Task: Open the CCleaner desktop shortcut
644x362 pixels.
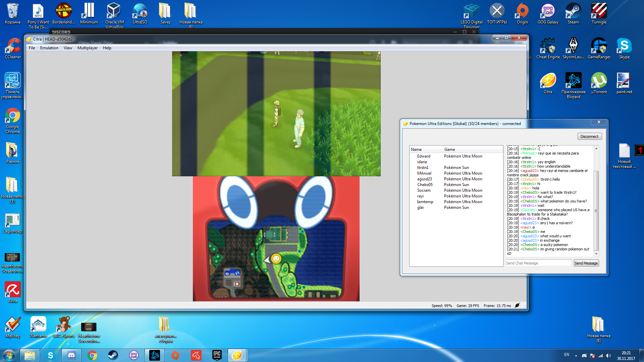Action: [13, 48]
